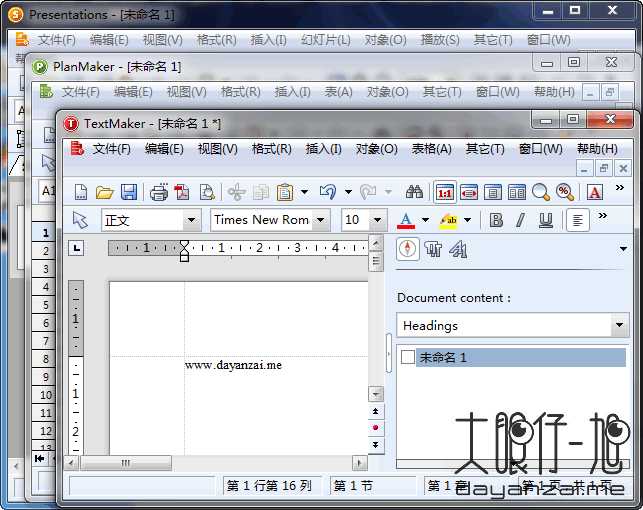Image resolution: width=643 pixels, height=510 pixels.
Task: Click yellow highlighter color swatch
Action: coord(448,220)
